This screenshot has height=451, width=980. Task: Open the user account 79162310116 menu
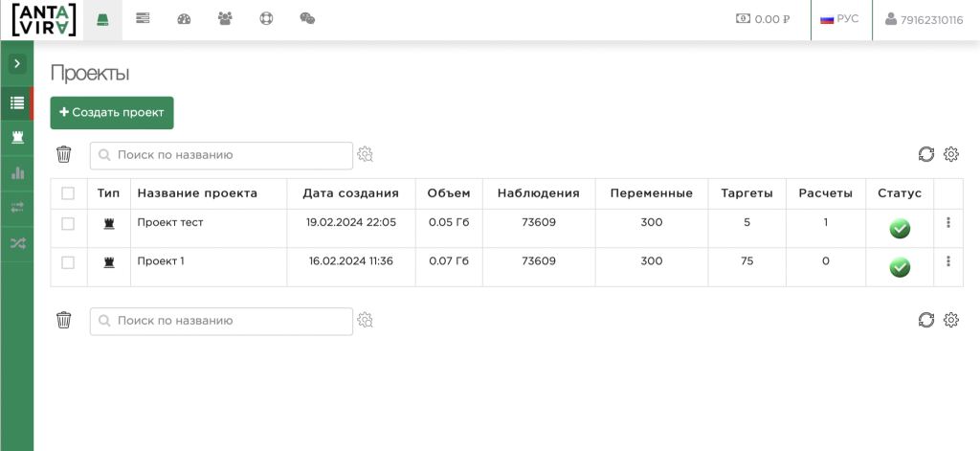924,19
